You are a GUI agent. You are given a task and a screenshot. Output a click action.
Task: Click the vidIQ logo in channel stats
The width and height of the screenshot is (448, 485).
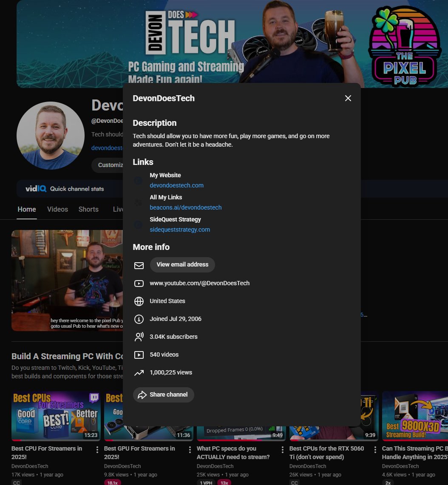(x=36, y=189)
